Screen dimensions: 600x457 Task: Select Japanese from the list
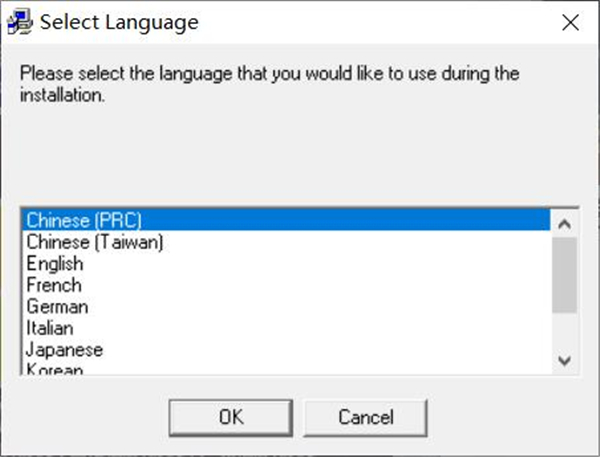64,349
